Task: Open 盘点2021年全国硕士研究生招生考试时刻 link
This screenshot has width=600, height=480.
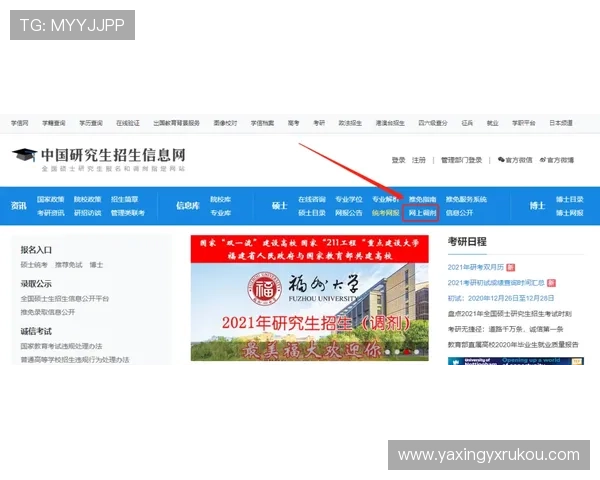Action: point(509,314)
